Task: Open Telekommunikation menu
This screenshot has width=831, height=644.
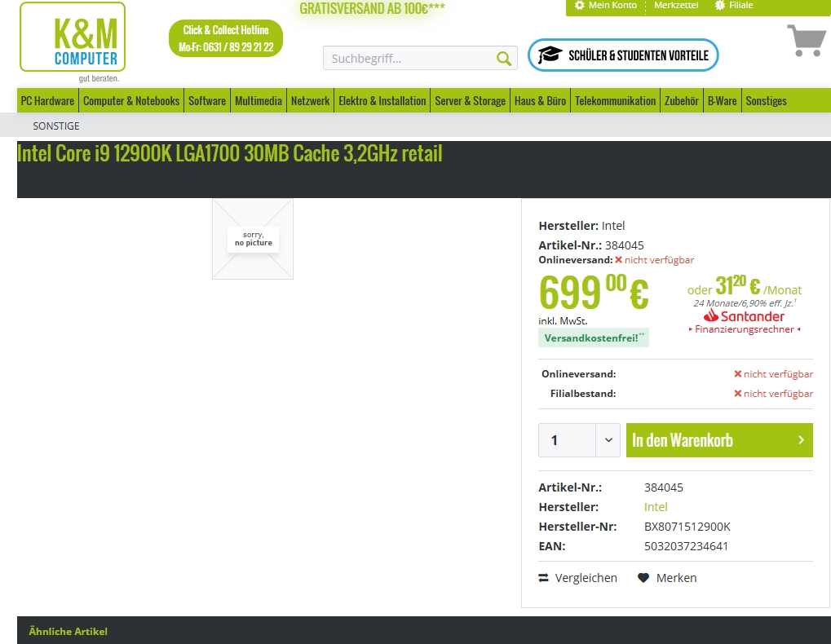Action: (x=616, y=100)
